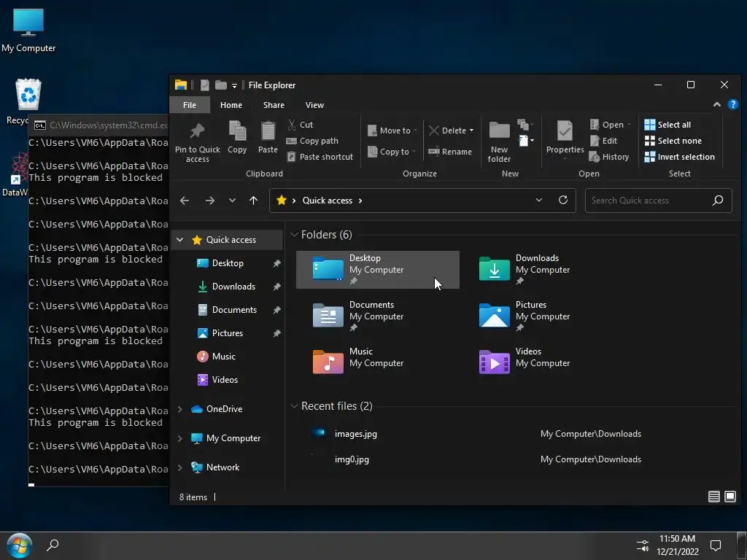Expand the address bar history dropdown
This screenshot has height=560, width=747.
(x=539, y=200)
